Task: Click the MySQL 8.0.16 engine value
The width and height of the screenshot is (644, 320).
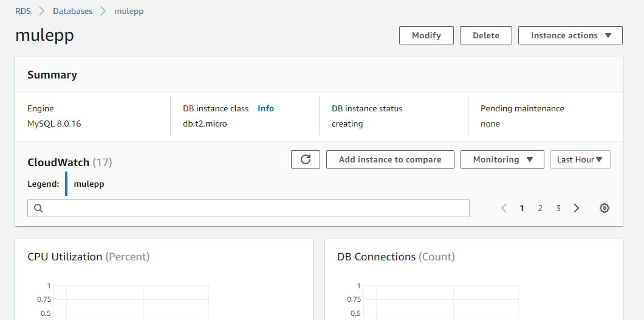Action: (x=54, y=123)
